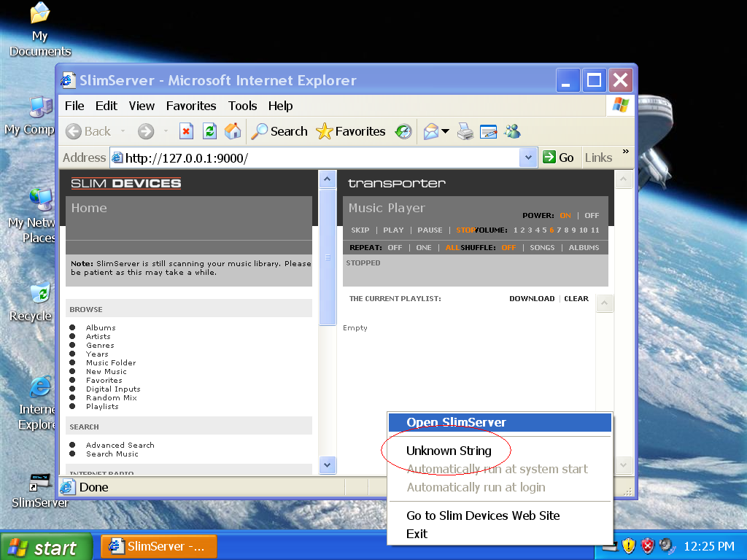
Task: Open the Favorites star button
Action: [x=351, y=131]
